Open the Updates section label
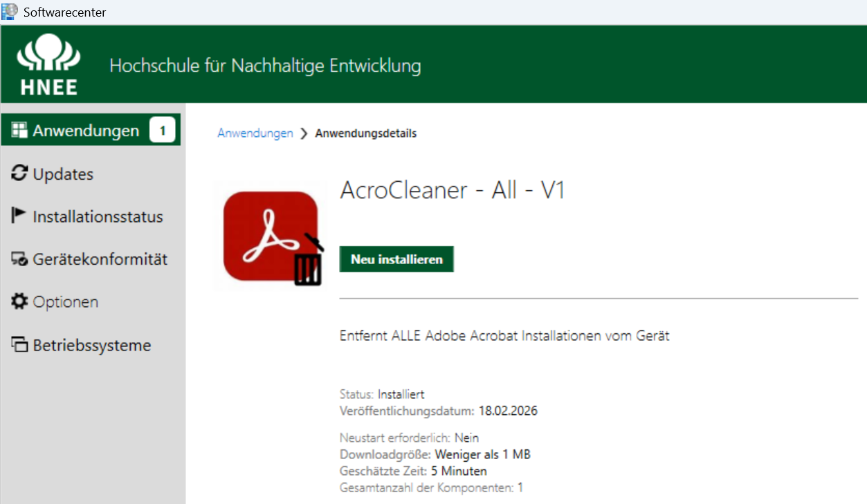This screenshot has height=504, width=867. [63, 174]
